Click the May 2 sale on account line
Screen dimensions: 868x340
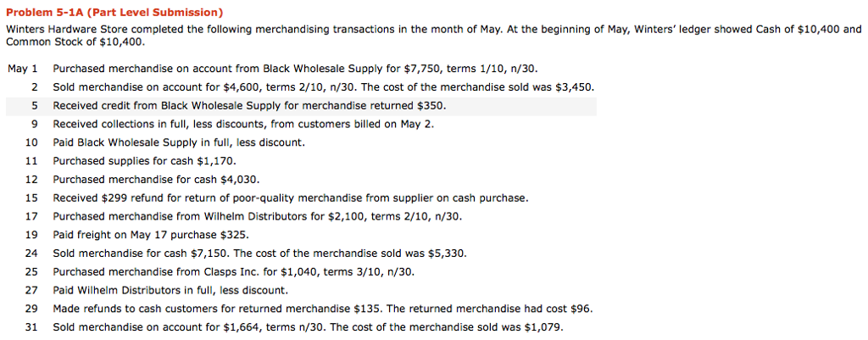tap(323, 86)
